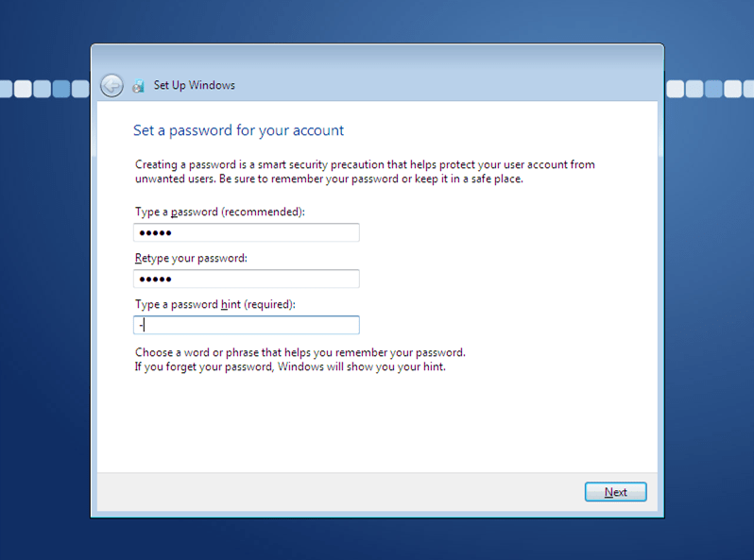This screenshot has height=560, width=754.
Task: Click the "Set Up Windows" title text
Action: [x=195, y=85]
